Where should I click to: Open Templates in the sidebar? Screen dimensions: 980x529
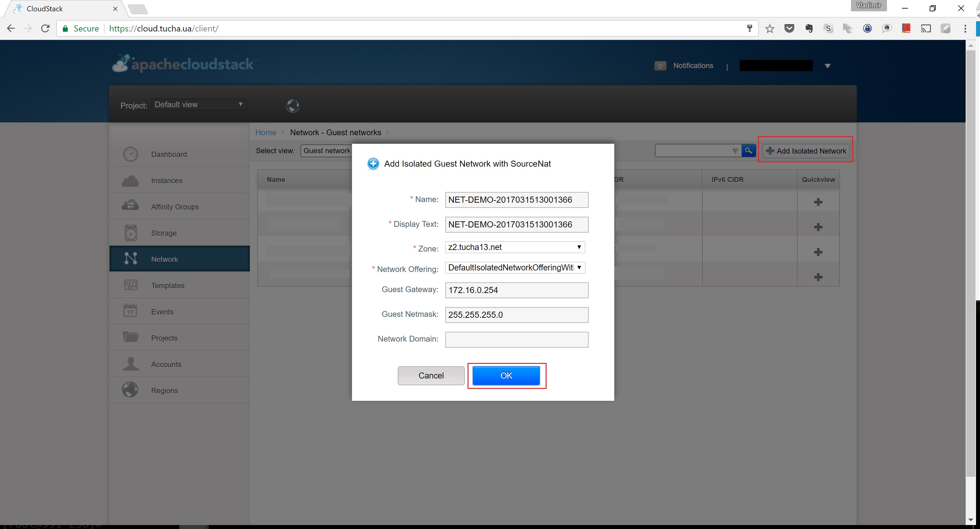point(179,285)
